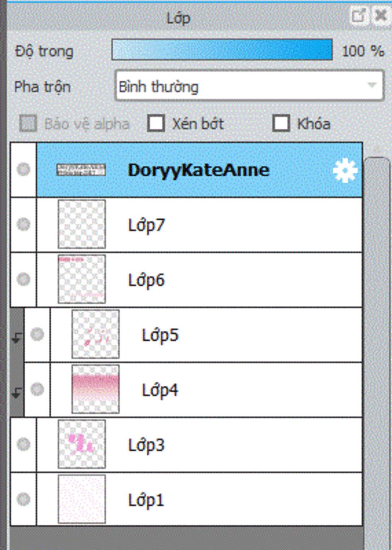Hide the Lớp3 layer
This screenshot has height=550, width=392.
[x=24, y=444]
